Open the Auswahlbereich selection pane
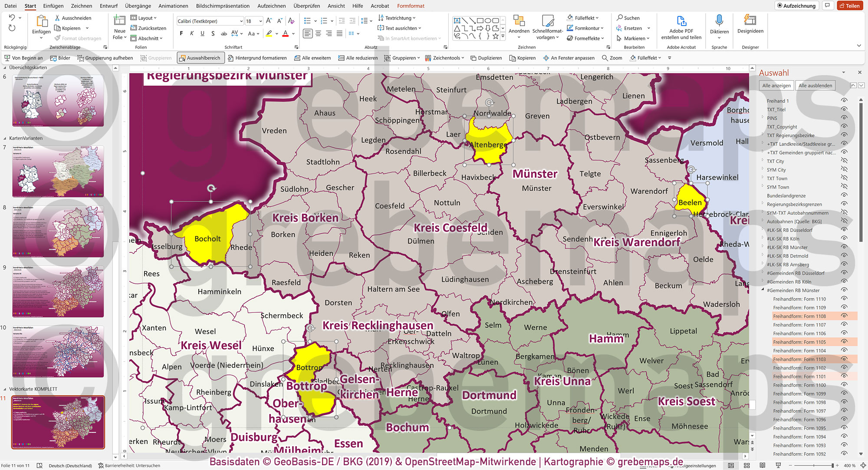The image size is (868, 470). [x=200, y=57]
